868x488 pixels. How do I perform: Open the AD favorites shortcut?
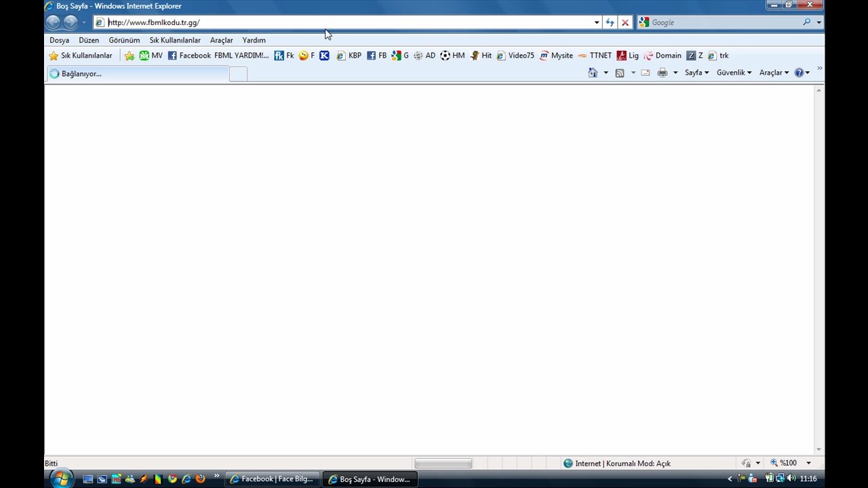pyautogui.click(x=424, y=56)
